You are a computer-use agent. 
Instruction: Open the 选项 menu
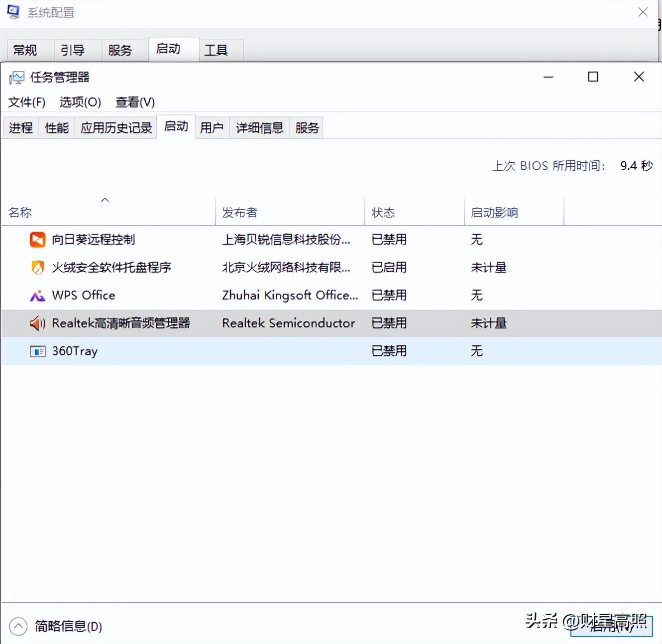click(80, 102)
